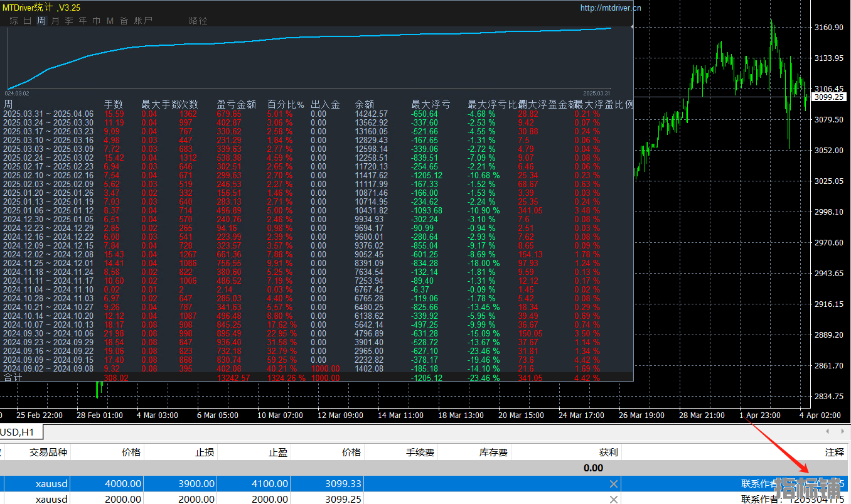
Task: Click the chart tab scroll-right arrow
Action: (x=843, y=431)
